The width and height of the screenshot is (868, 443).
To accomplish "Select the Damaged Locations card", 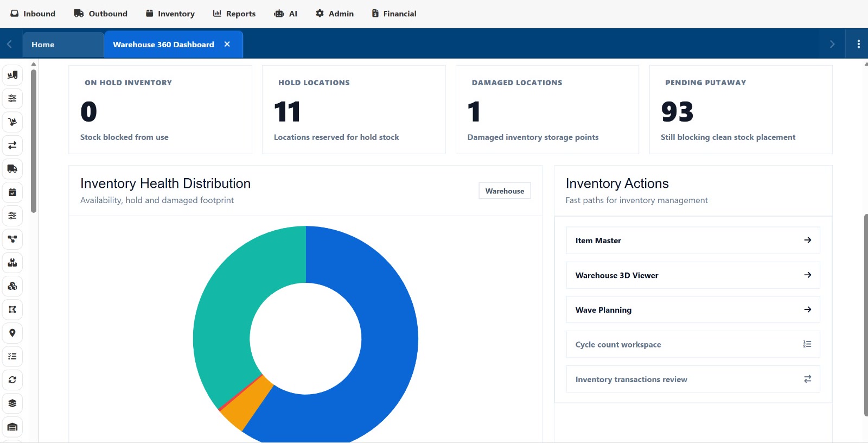I will [x=547, y=110].
